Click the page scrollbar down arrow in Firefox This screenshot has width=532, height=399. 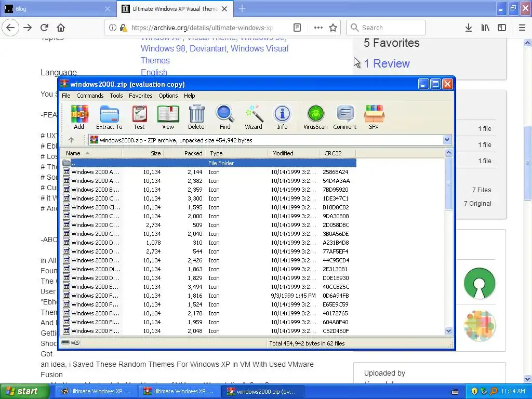527,379
